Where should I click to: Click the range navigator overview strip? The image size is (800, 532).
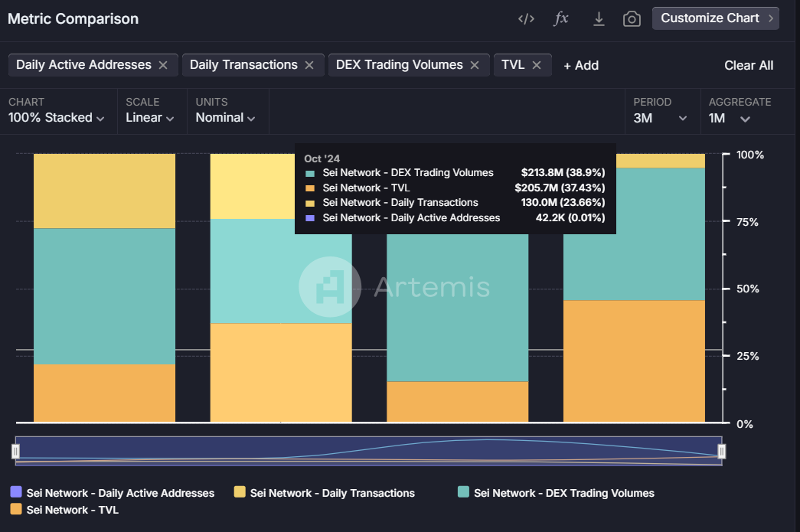click(368, 452)
